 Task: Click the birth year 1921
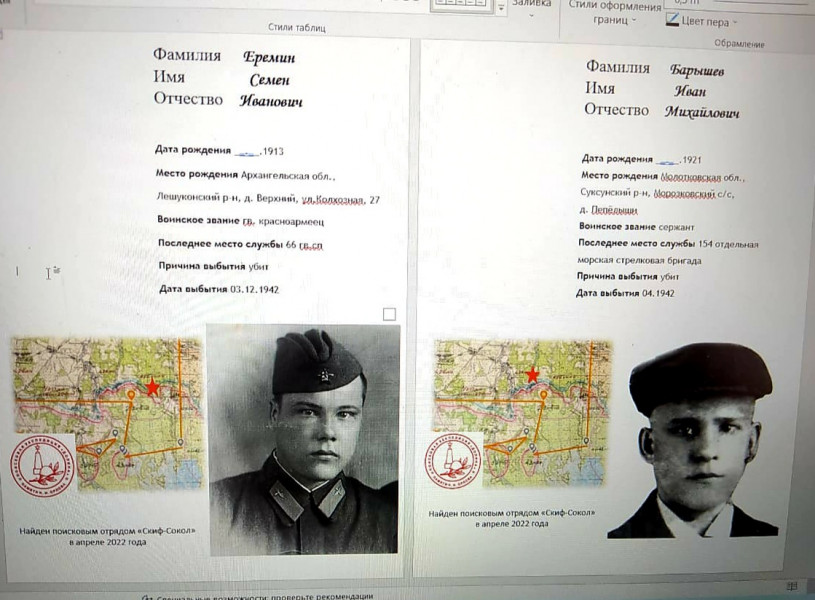point(692,160)
